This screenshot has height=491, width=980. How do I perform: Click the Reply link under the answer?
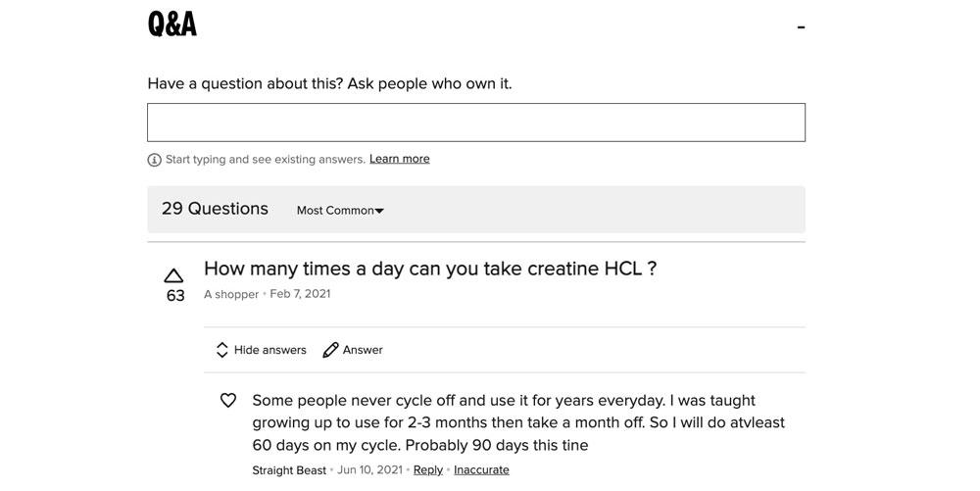(428, 469)
